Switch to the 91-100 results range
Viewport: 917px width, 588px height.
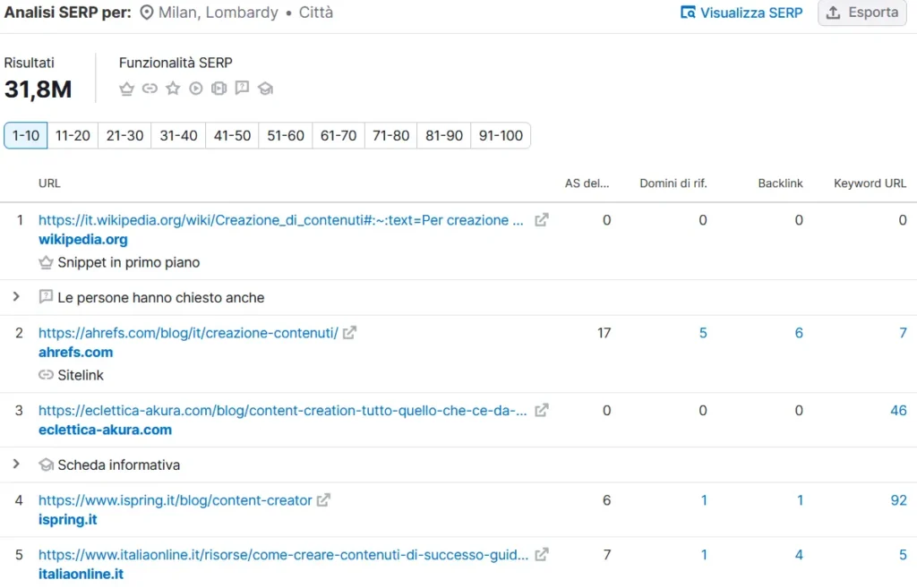501,136
